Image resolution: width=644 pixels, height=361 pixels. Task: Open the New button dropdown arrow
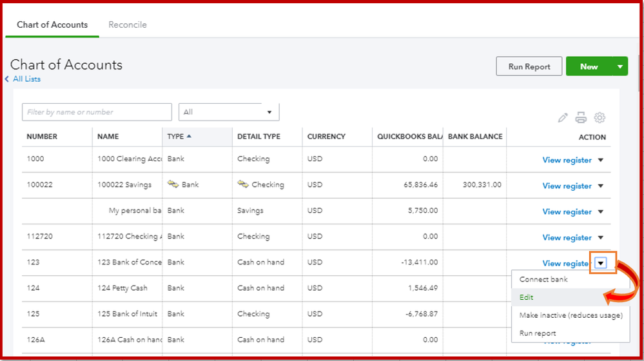coord(620,66)
